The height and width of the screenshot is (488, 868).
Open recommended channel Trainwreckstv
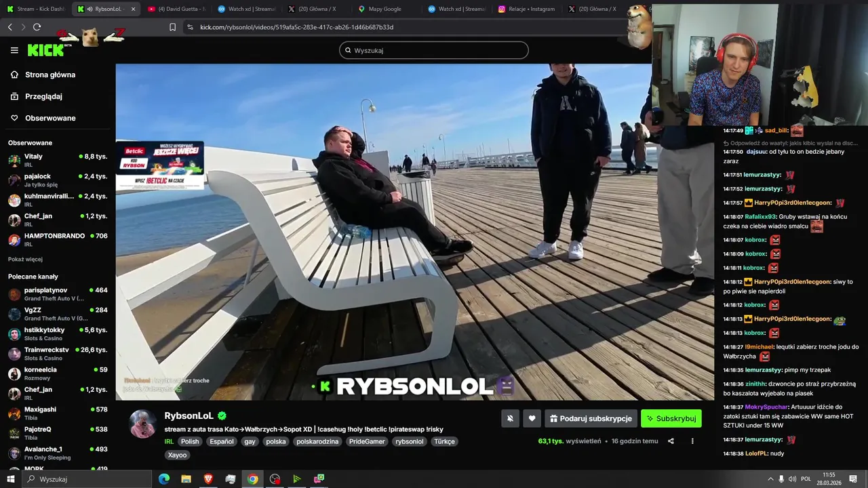[57, 353]
